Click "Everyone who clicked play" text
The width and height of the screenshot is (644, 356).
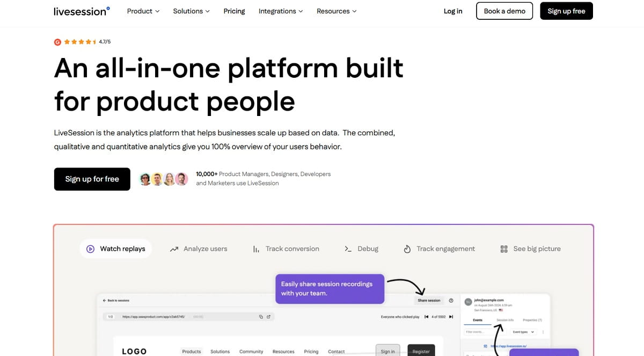point(400,317)
